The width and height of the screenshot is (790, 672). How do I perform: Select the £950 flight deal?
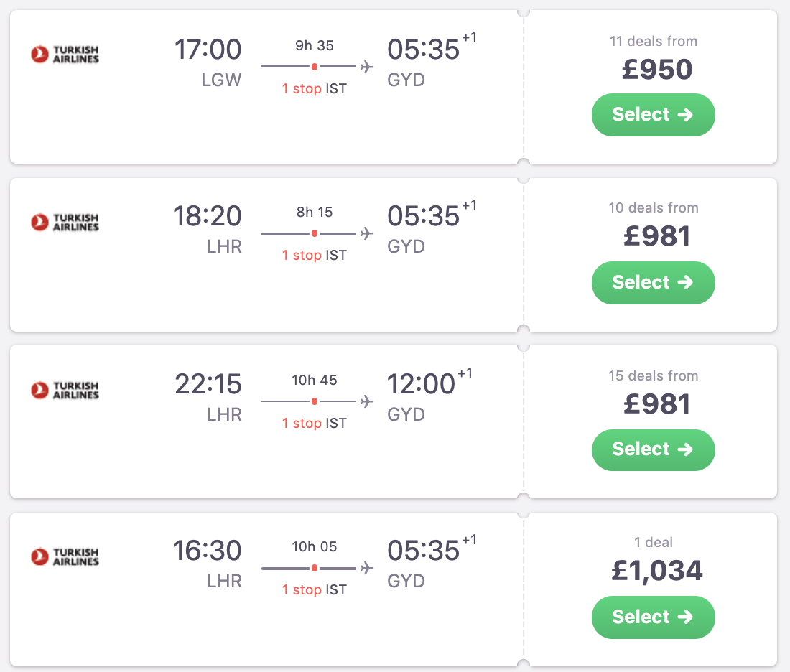pyautogui.click(x=653, y=115)
